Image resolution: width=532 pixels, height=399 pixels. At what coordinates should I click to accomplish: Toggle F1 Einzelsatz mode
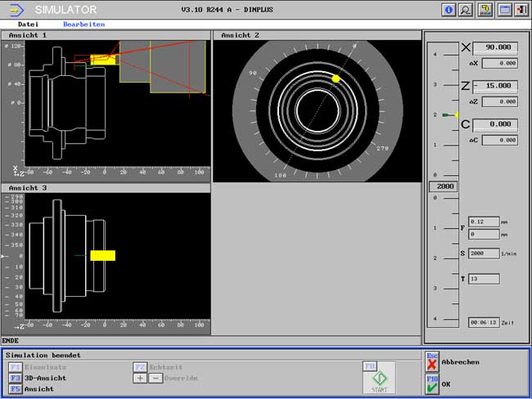[16, 368]
